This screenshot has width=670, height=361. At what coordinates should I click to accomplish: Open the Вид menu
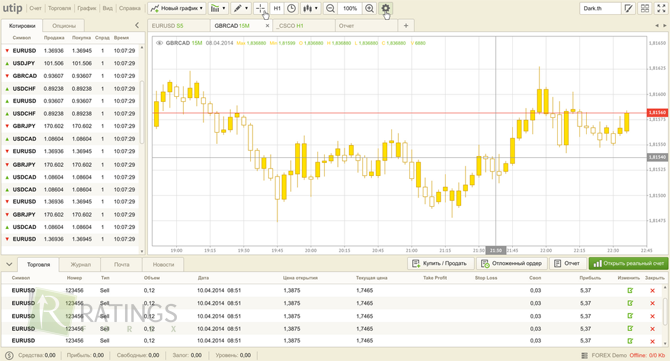pyautogui.click(x=108, y=8)
